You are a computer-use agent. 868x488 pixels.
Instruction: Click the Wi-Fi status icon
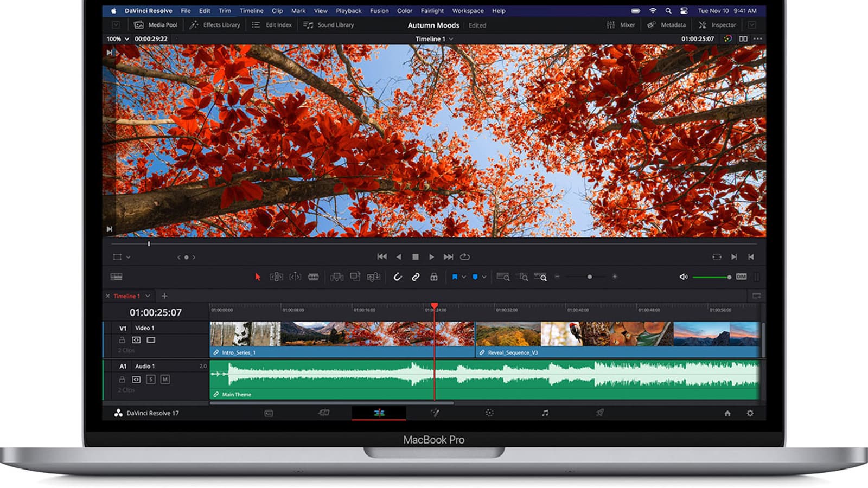tap(653, 11)
